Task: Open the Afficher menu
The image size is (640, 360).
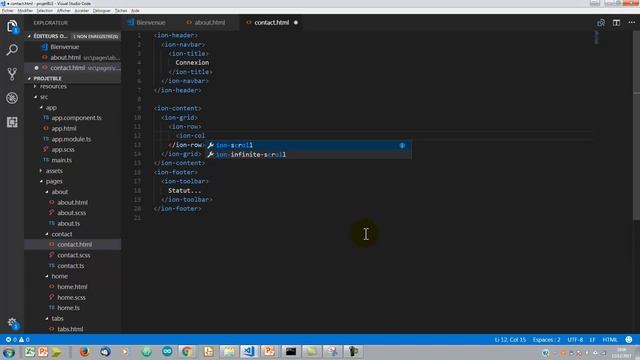Action: click(64, 11)
